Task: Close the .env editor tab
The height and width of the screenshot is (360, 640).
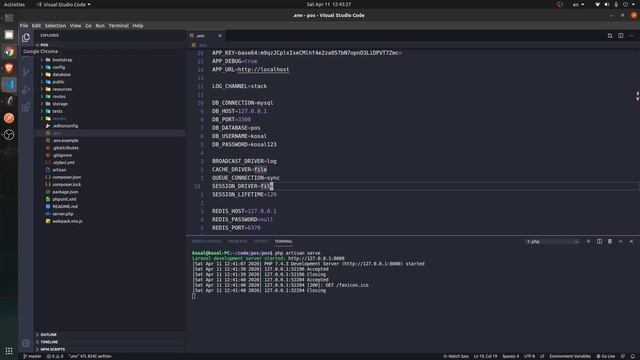Action: [220, 36]
